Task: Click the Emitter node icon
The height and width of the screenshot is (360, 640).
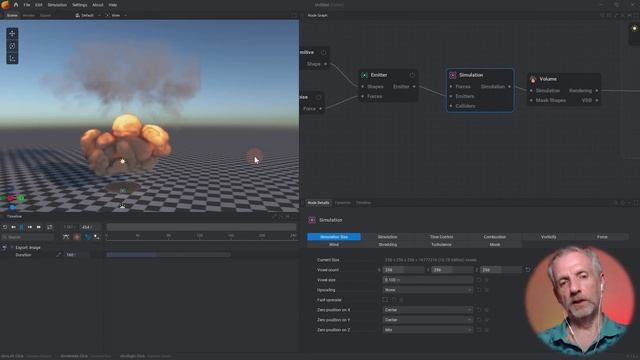Action: click(364, 75)
